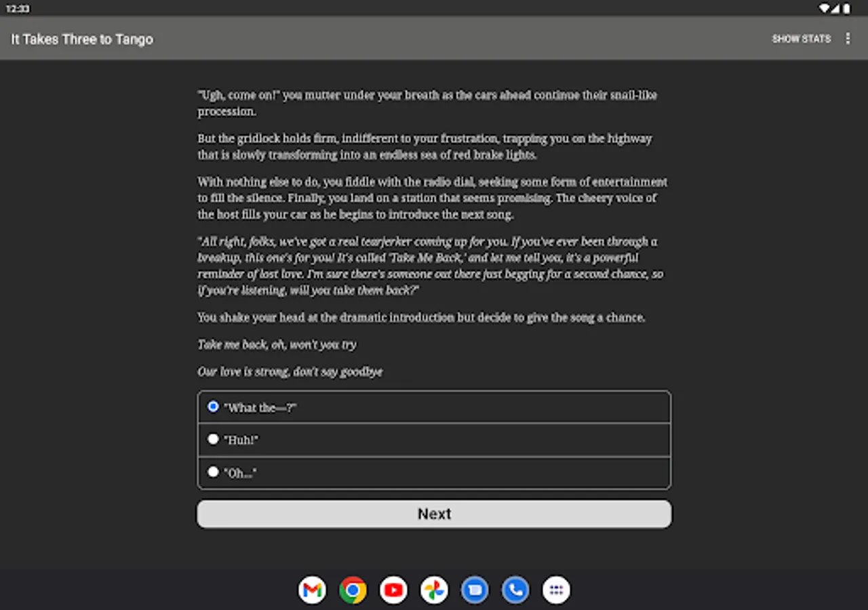
Task: Open the Messages app
Action: [x=474, y=590]
